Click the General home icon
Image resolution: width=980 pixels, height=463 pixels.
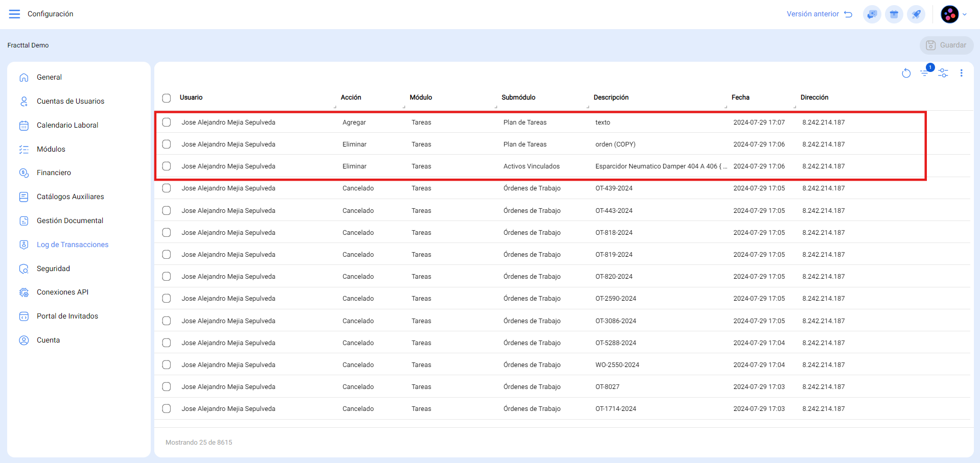click(x=24, y=78)
